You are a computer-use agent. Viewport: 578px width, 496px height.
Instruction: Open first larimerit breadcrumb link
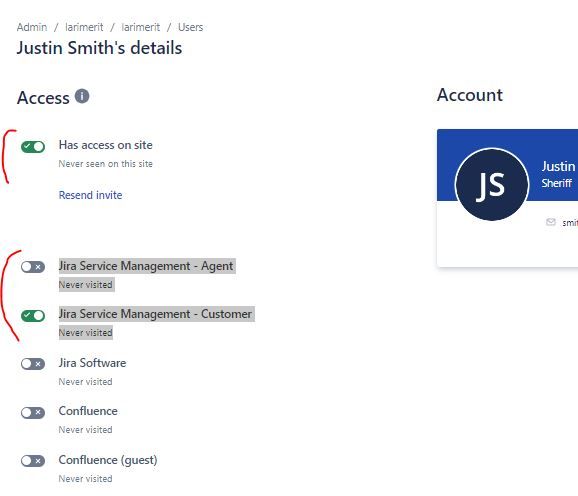tap(84, 27)
